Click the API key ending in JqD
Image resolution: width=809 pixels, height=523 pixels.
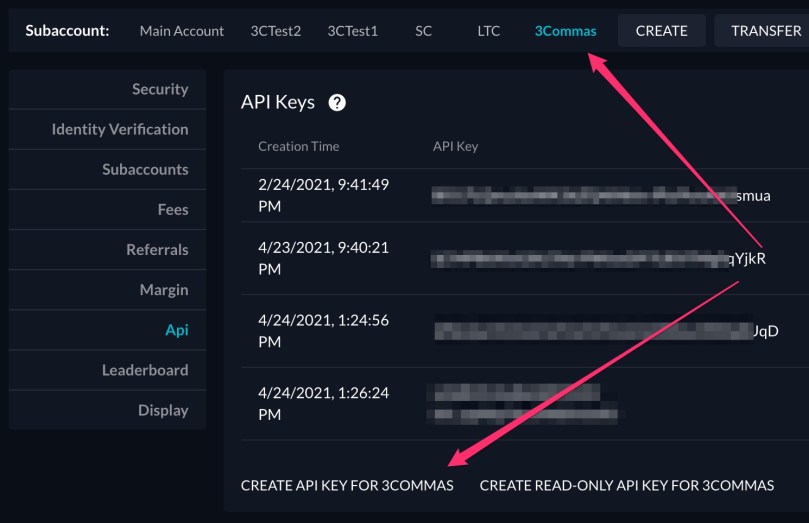click(606, 331)
